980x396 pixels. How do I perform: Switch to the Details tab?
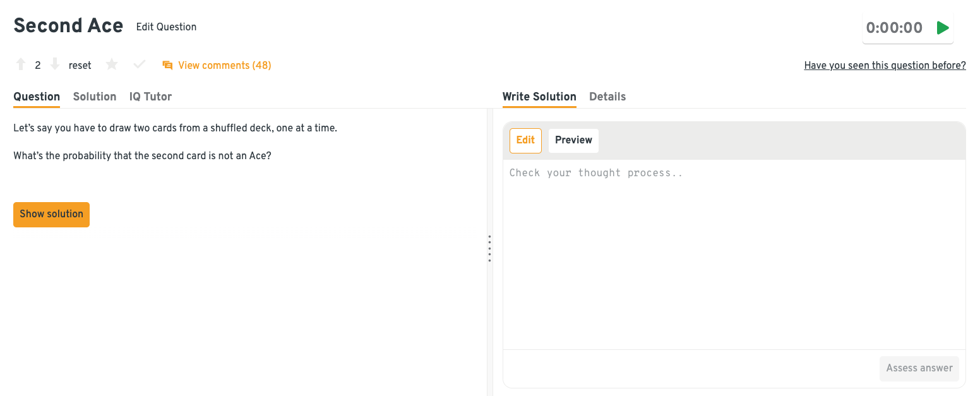607,97
